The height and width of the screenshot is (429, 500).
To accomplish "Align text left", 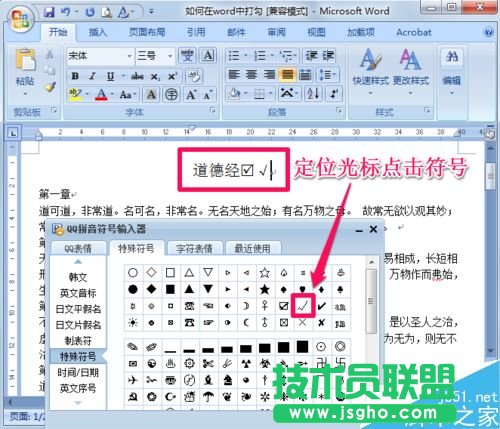I will click(x=234, y=75).
